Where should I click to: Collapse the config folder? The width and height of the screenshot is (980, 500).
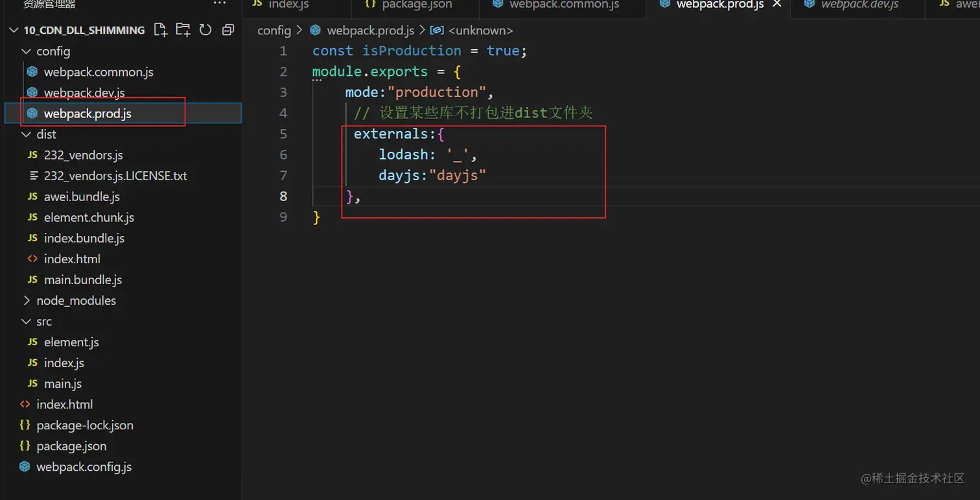[26, 51]
